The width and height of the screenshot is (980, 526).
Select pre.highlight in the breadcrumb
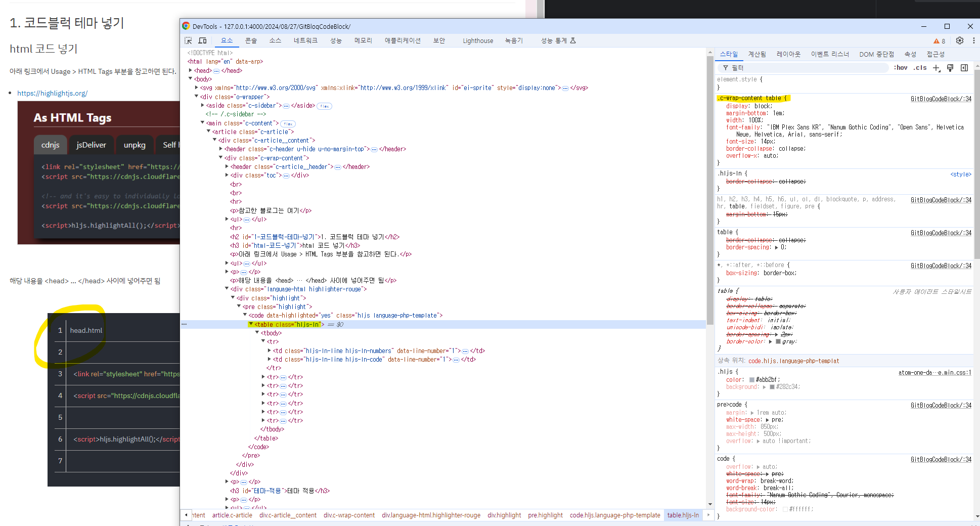[x=545, y=515]
